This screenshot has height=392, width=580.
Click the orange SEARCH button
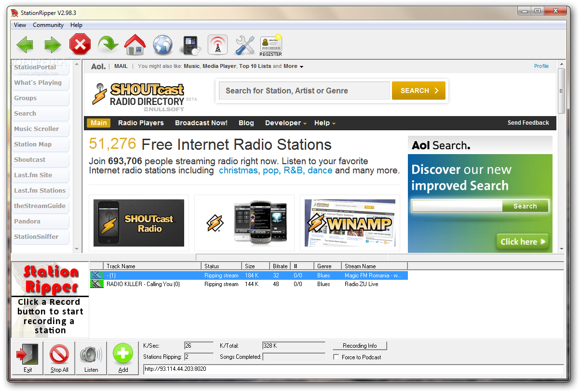tap(418, 91)
